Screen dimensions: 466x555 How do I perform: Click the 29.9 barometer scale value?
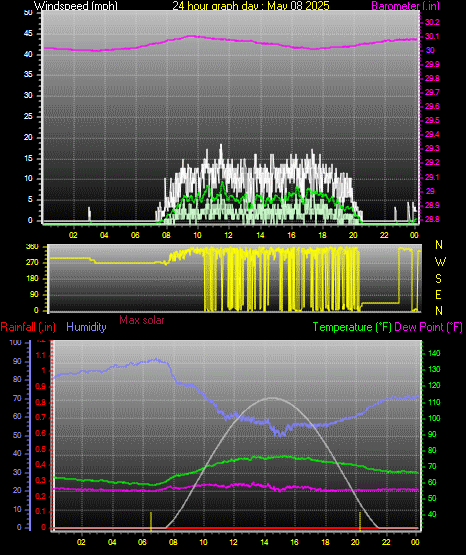432,64
